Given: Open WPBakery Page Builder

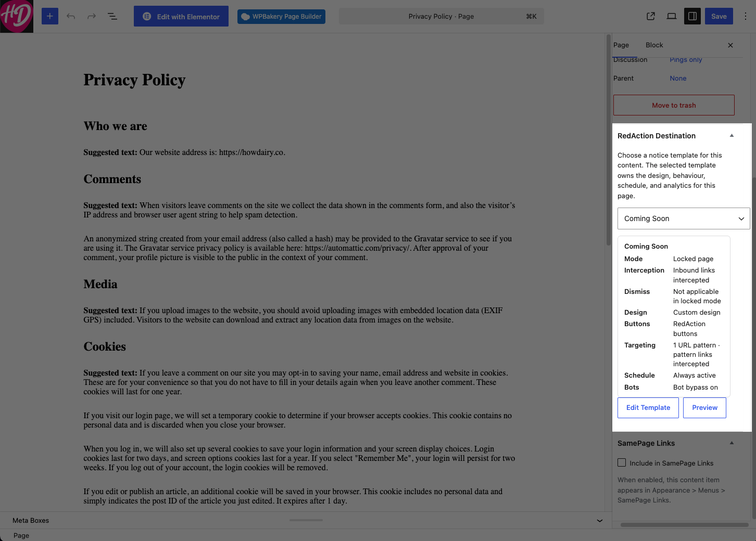Looking at the screenshot, I should pyautogui.click(x=281, y=16).
